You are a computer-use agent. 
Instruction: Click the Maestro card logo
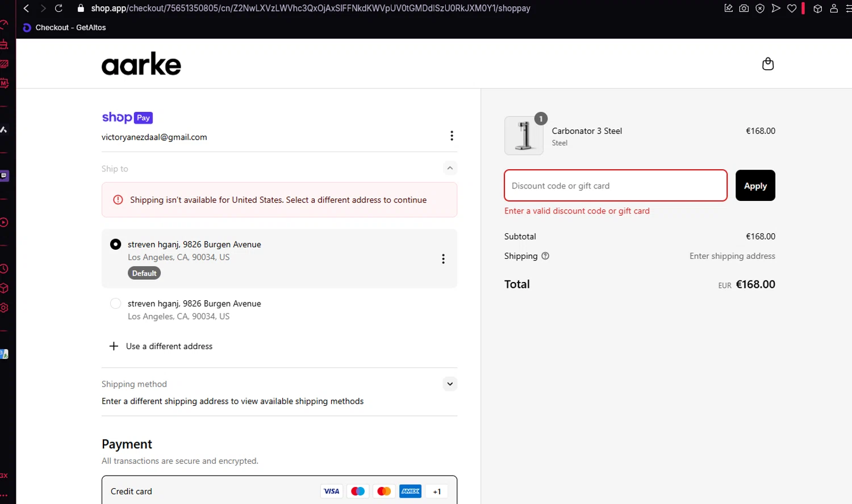pos(358,492)
